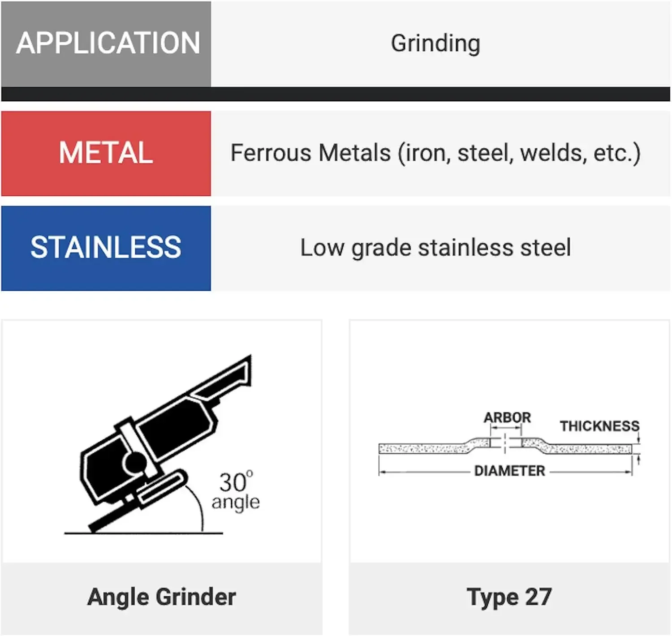Viewport: 672px width, 636px height.
Task: Click the DIAMETER dimension label
Action: [x=509, y=471]
